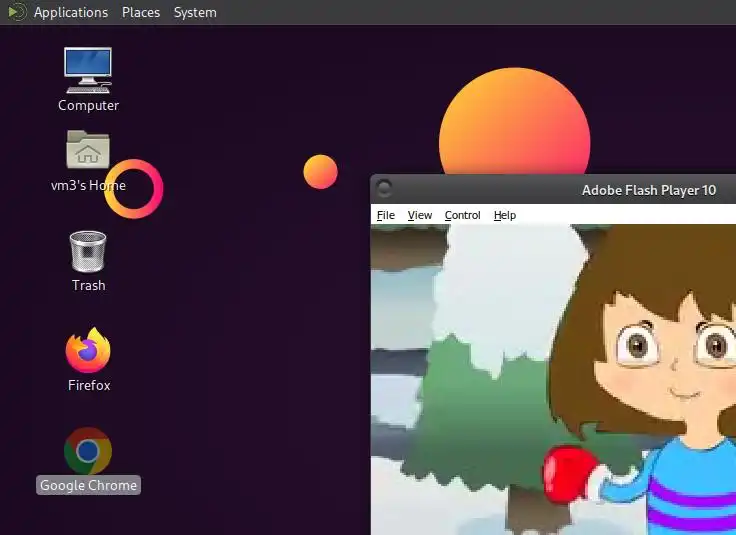Open the Places menu
This screenshot has width=736, height=535.
[141, 12]
